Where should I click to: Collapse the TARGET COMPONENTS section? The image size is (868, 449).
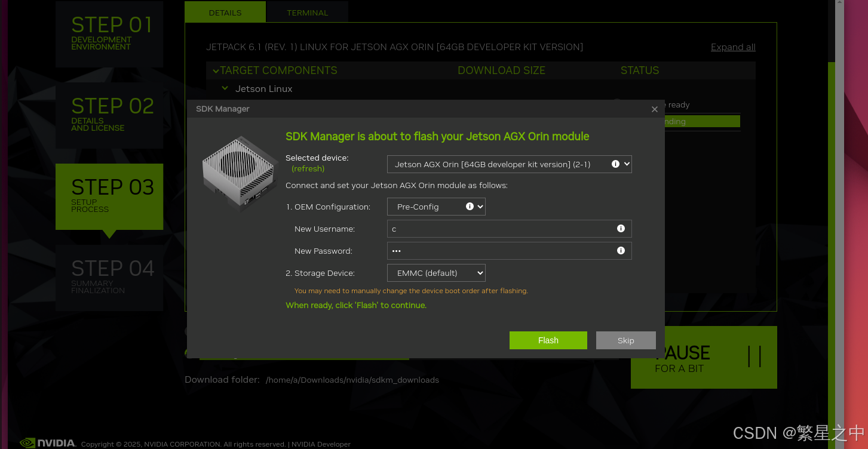216,71
